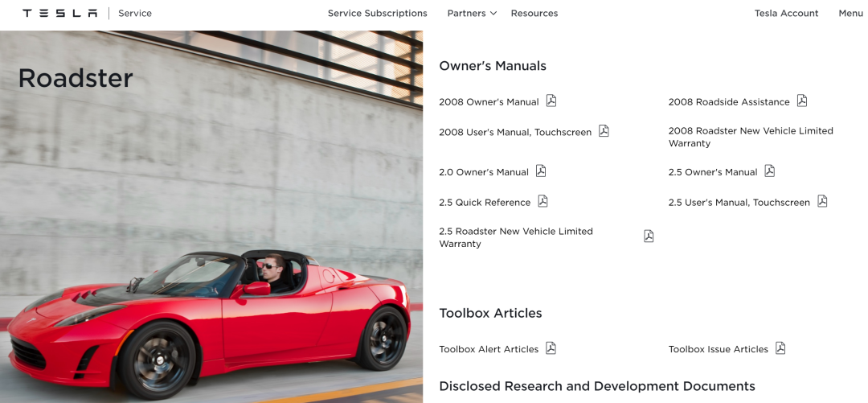Screen dimensions: 868x403
Task: Click the red Roadster hero image
Action: pyautogui.click(x=211, y=216)
